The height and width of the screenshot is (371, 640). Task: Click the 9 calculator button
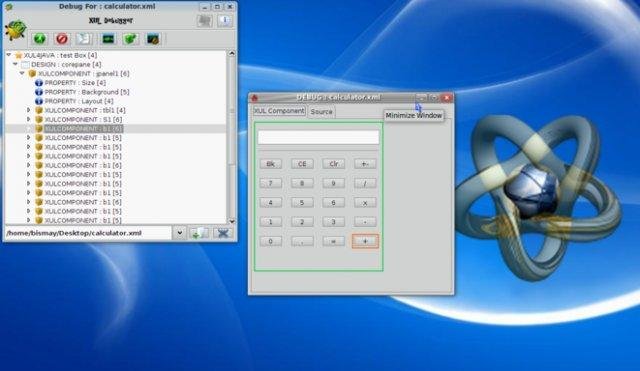click(333, 183)
